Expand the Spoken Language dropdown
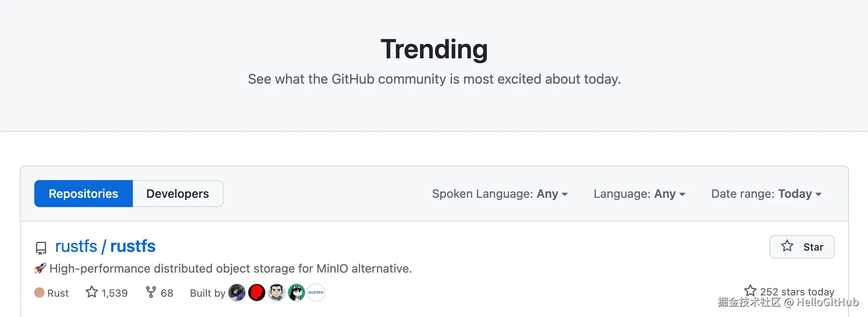This screenshot has width=868, height=317. click(x=500, y=194)
